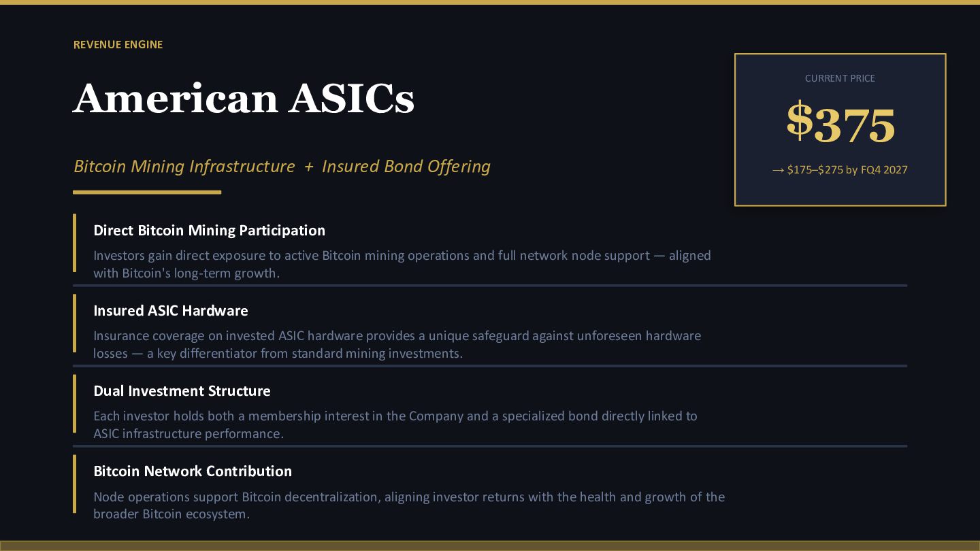Click gold bar beside Insured ASIC Hardware
The image size is (980, 551).
[x=75, y=323]
